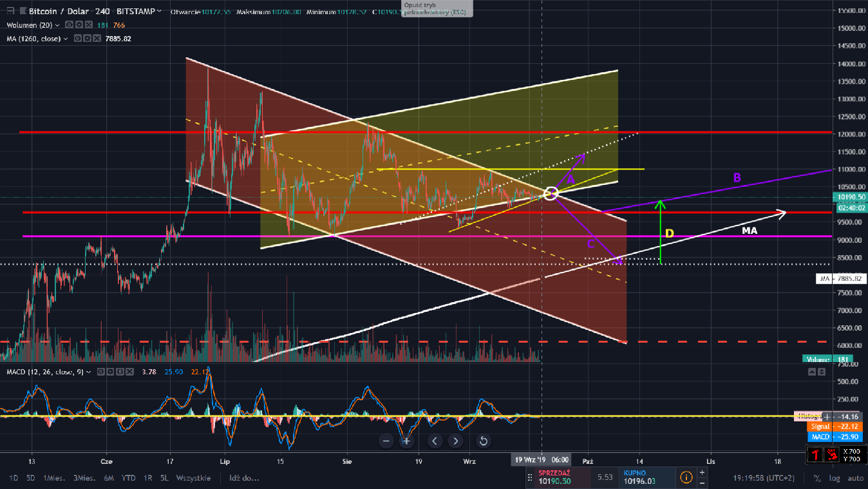
Task: Select the white MA text label on the chart
Action: coord(750,230)
